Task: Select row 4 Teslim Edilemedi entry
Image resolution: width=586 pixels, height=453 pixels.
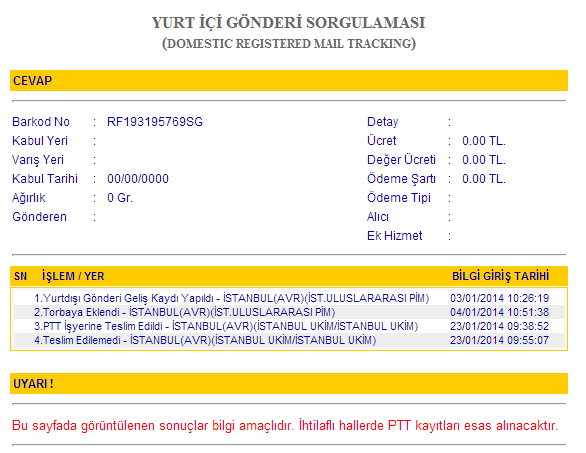Action: click(289, 340)
